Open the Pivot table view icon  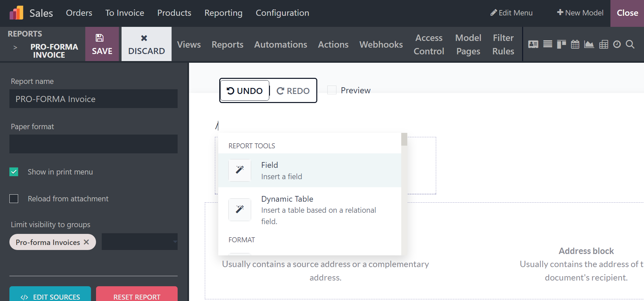coord(603,44)
